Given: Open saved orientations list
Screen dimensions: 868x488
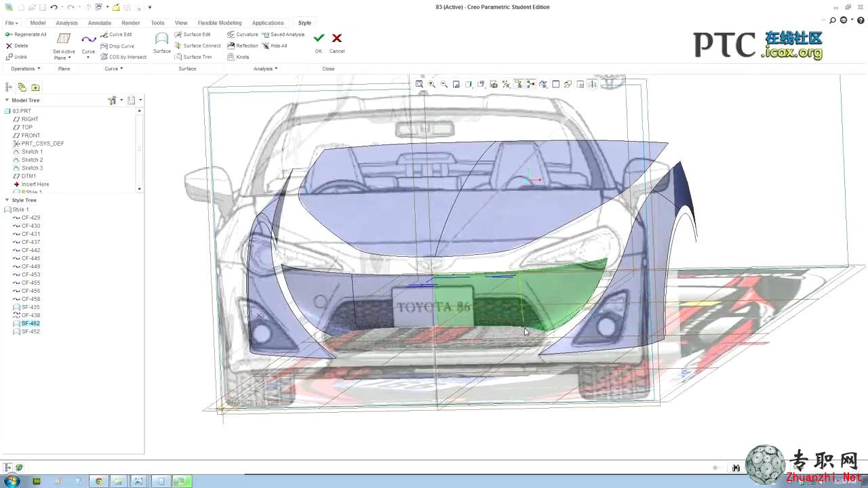Looking at the screenshot, I should point(481,84).
